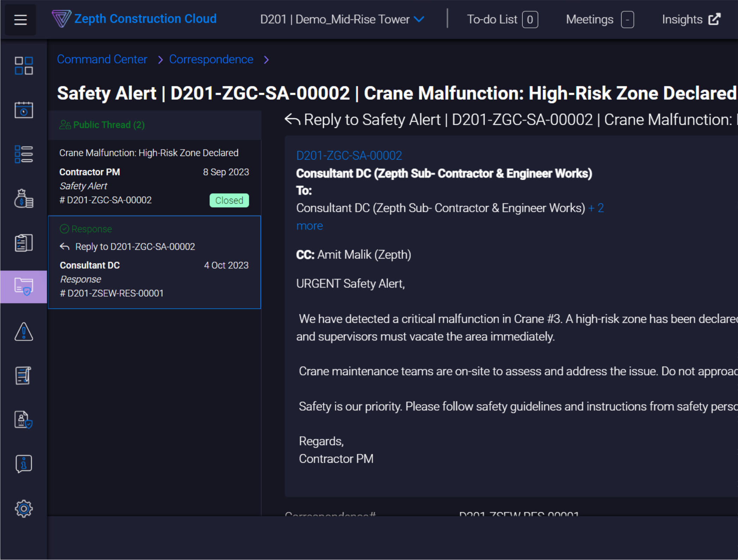Go to Command Center breadcrumb link
The image size is (738, 560).
(x=102, y=60)
